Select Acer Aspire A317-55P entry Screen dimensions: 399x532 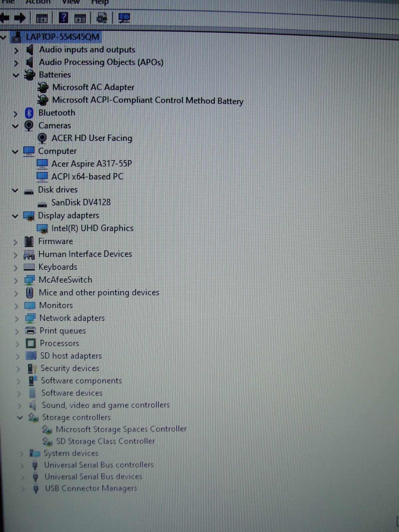(x=92, y=164)
